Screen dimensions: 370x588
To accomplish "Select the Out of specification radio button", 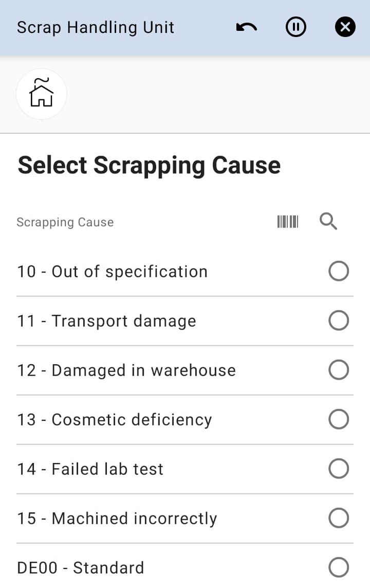I will (x=339, y=271).
